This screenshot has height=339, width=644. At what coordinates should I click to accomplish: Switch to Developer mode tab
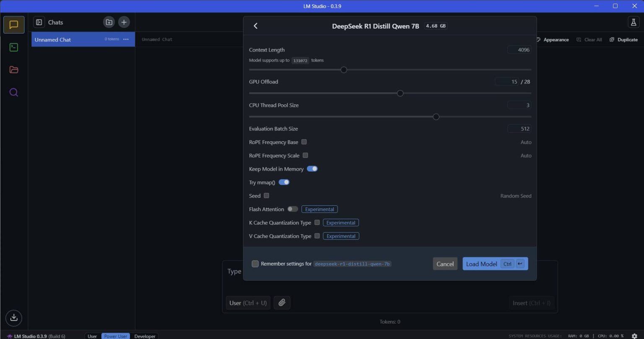(145, 336)
